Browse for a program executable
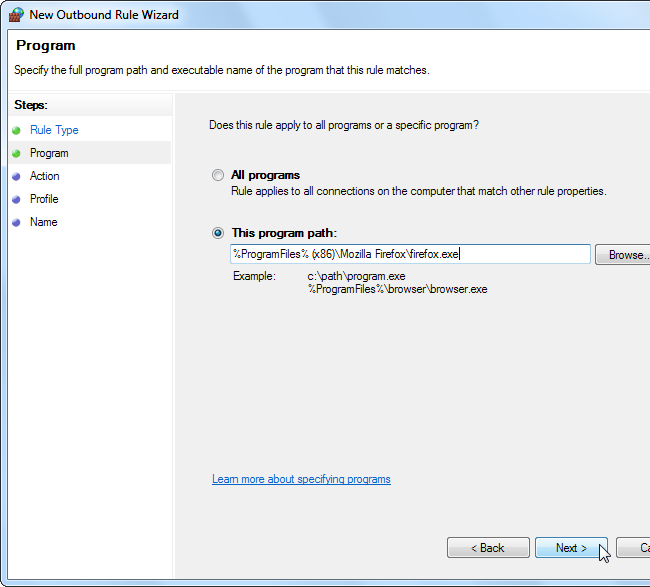 [x=624, y=255]
